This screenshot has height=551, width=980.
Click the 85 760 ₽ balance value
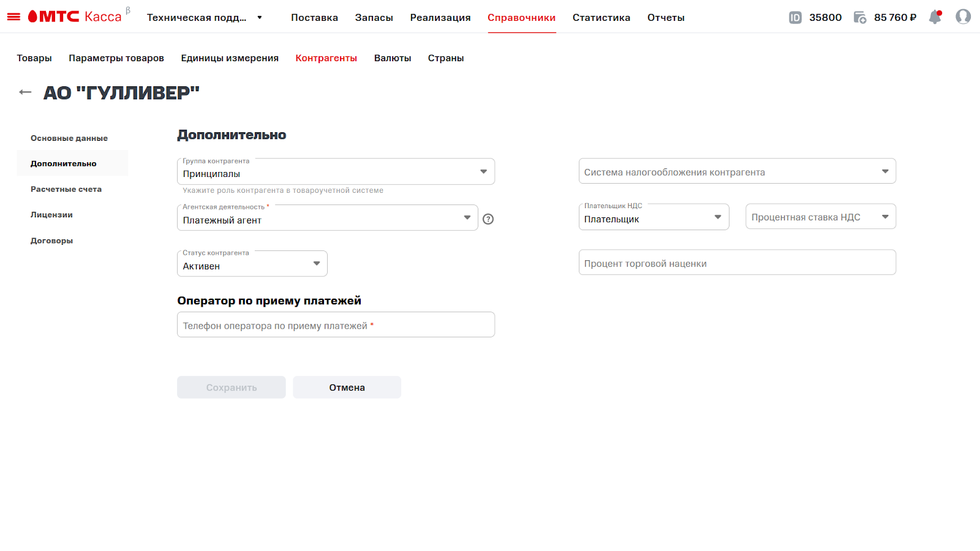(x=895, y=17)
